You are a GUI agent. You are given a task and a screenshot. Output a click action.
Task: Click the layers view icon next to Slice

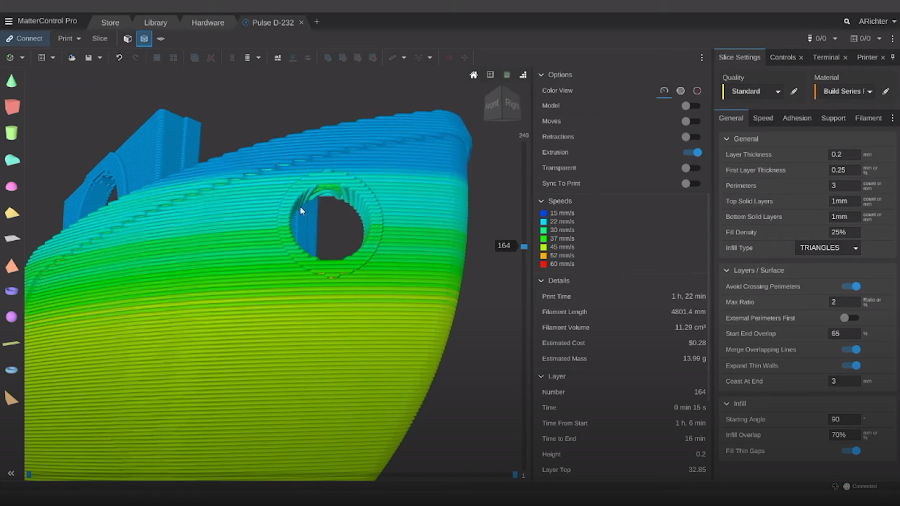[144, 39]
